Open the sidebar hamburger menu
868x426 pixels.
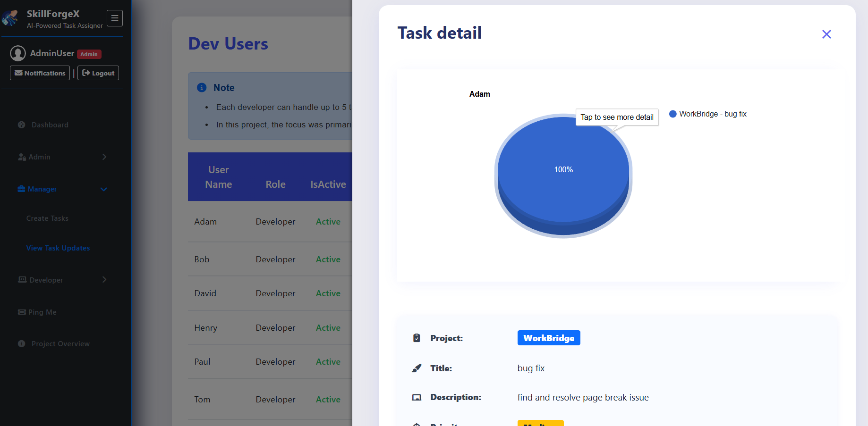[114, 18]
